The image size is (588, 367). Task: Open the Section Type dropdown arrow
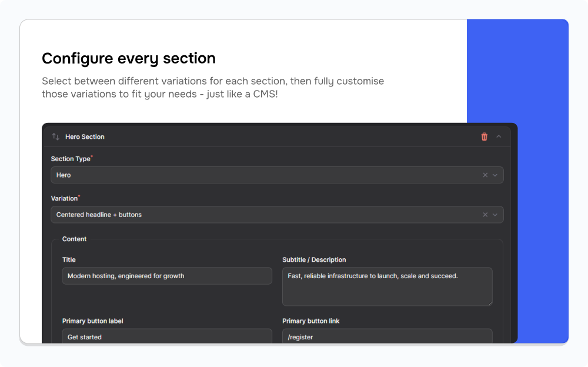pyautogui.click(x=495, y=175)
